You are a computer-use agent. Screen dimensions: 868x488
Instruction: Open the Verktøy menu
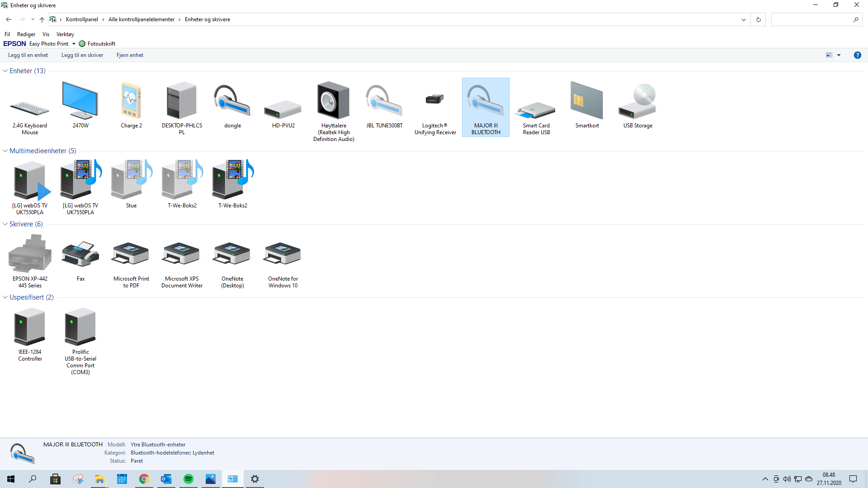[65, 34]
